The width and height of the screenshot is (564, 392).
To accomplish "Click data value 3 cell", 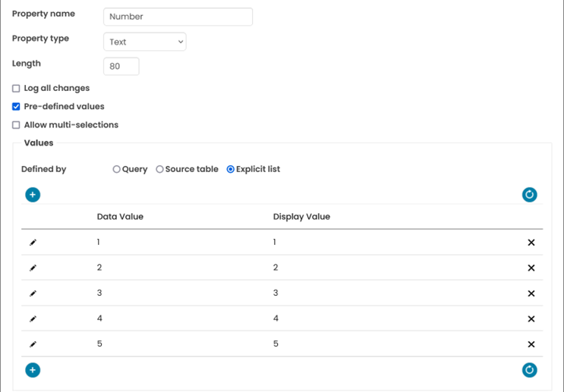I will click(99, 293).
